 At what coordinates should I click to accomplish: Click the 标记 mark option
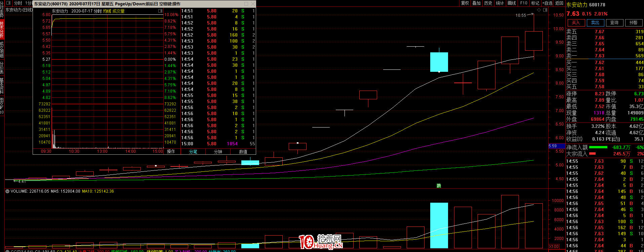click(535, 3)
